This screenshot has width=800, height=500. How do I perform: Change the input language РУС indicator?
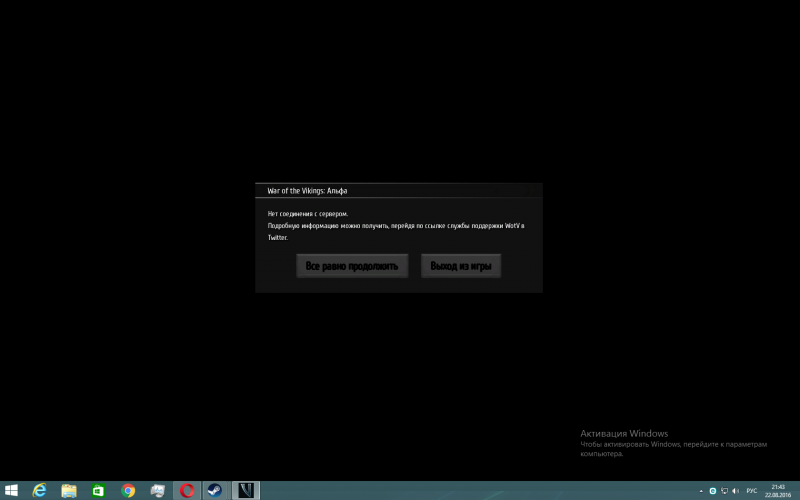[x=752, y=491]
